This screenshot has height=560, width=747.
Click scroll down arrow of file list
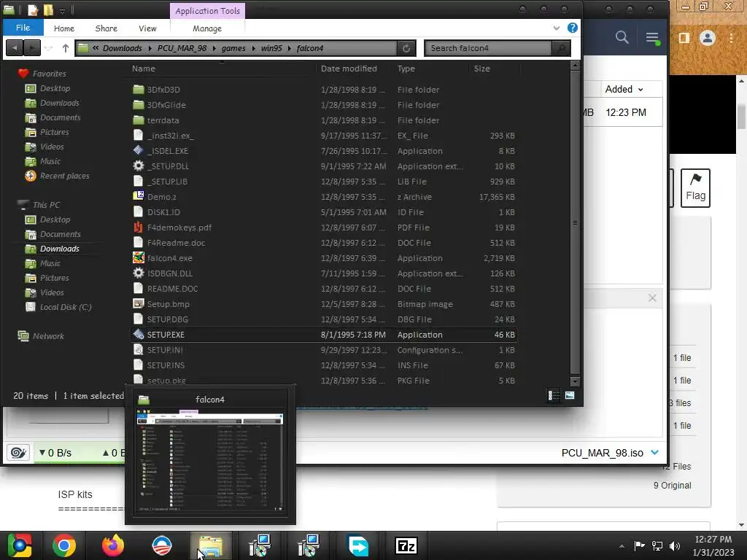pos(575,381)
